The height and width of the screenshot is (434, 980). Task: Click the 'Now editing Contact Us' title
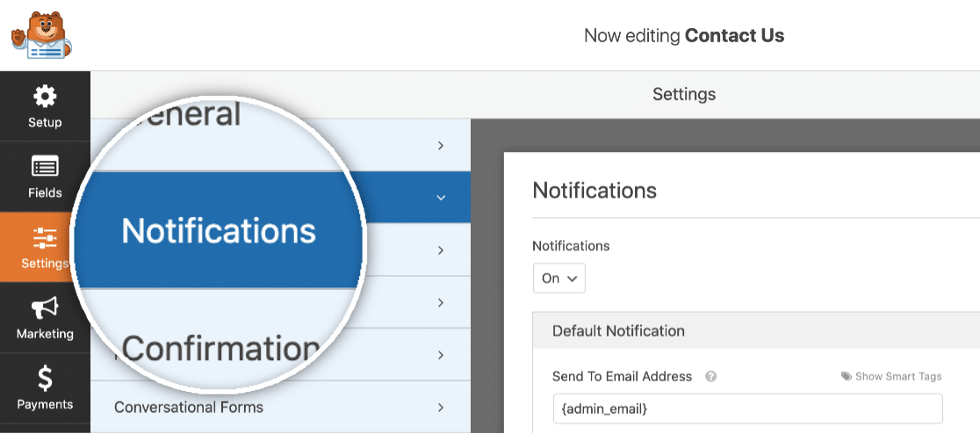click(x=684, y=36)
